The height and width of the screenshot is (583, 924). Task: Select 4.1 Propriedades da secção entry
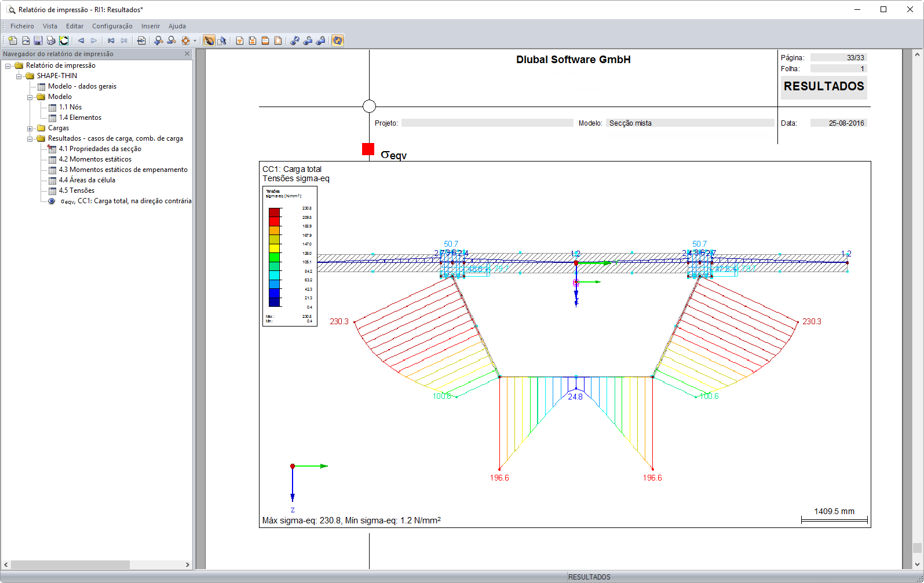click(100, 149)
